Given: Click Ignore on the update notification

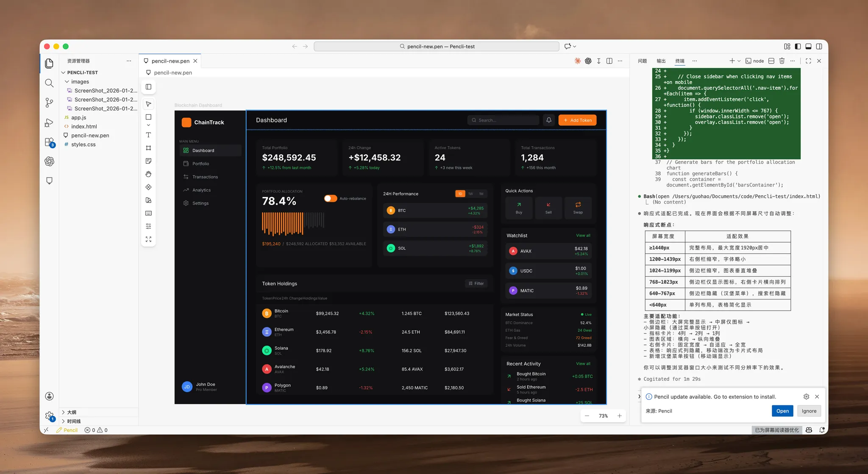Looking at the screenshot, I should (809, 411).
